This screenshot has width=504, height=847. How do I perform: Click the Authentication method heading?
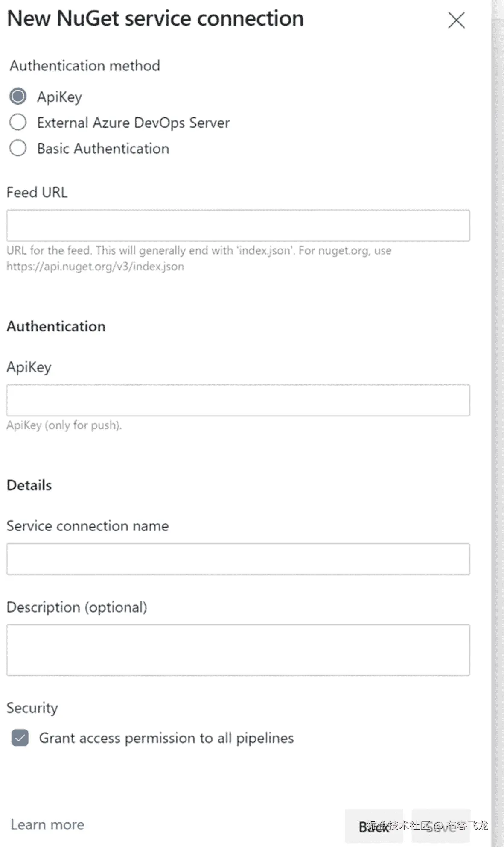(x=85, y=66)
